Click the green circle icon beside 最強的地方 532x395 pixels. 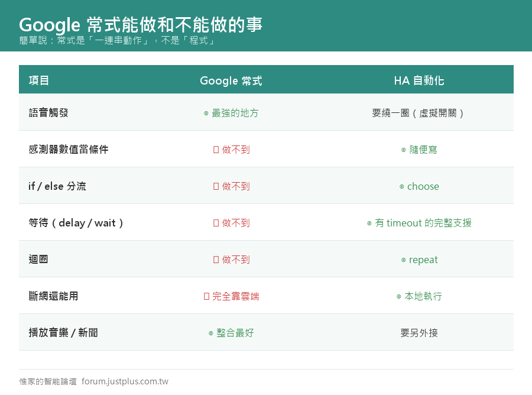[206, 114]
